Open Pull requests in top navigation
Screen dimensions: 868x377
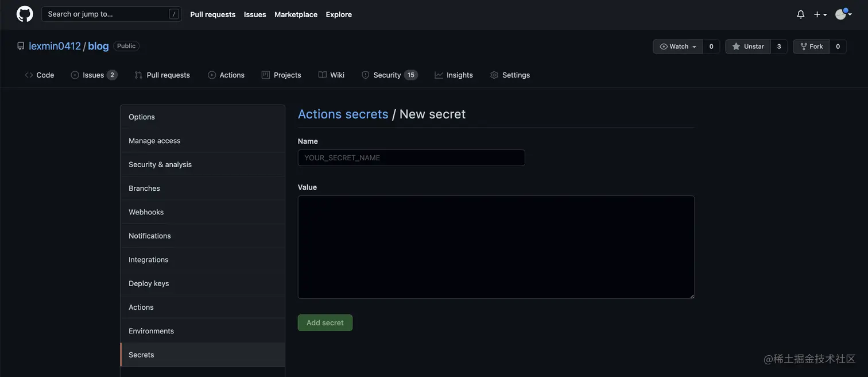click(213, 14)
